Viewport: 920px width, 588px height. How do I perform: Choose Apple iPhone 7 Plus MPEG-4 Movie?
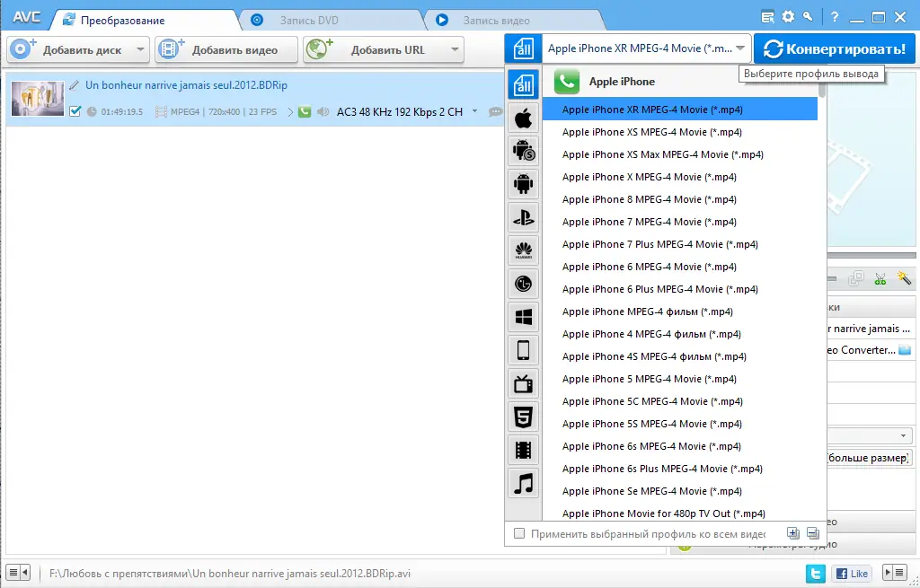click(x=679, y=244)
